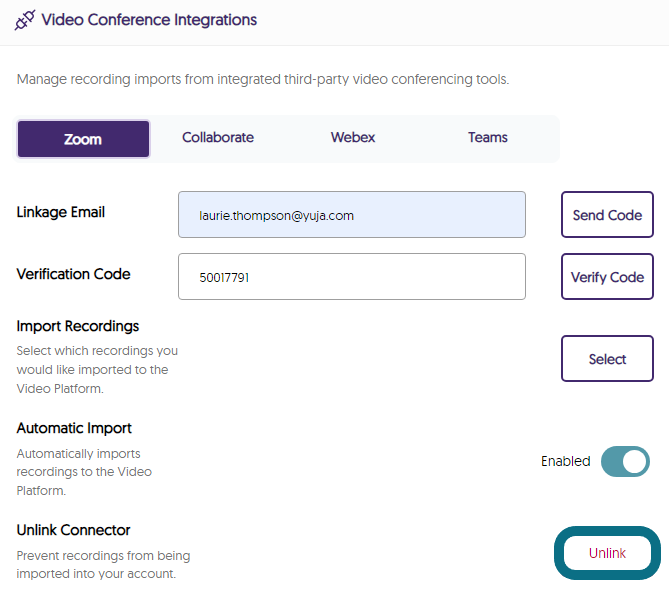Open the Webex tab

point(353,137)
